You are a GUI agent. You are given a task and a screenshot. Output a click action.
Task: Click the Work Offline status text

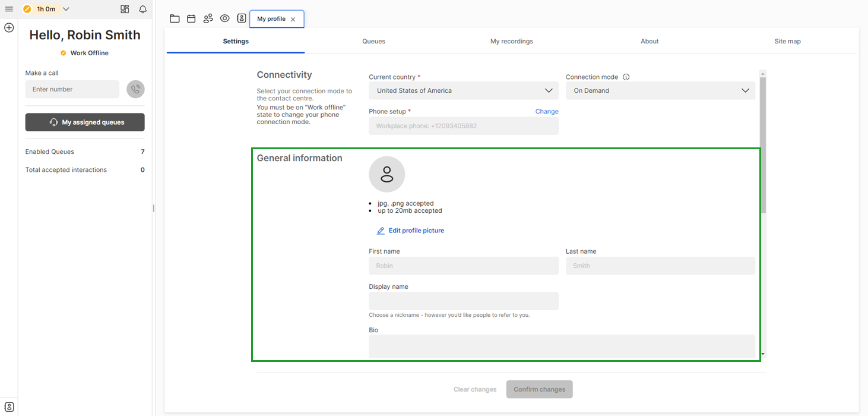[x=89, y=53]
